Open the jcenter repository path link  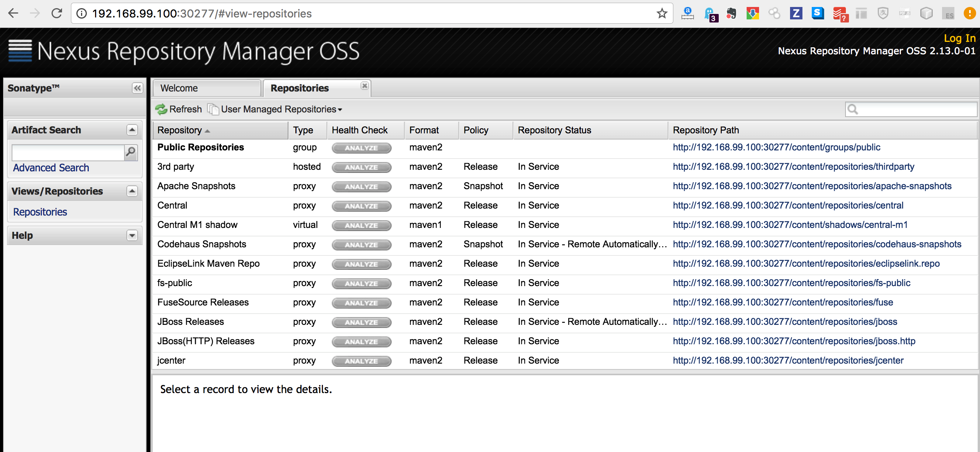[788, 361]
